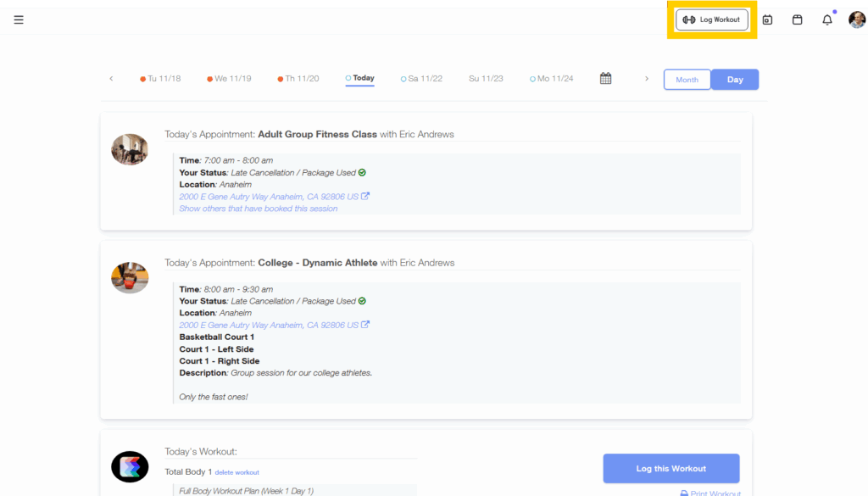Go to previous week using left chevron
This screenshot has width=868, height=496.
click(111, 79)
